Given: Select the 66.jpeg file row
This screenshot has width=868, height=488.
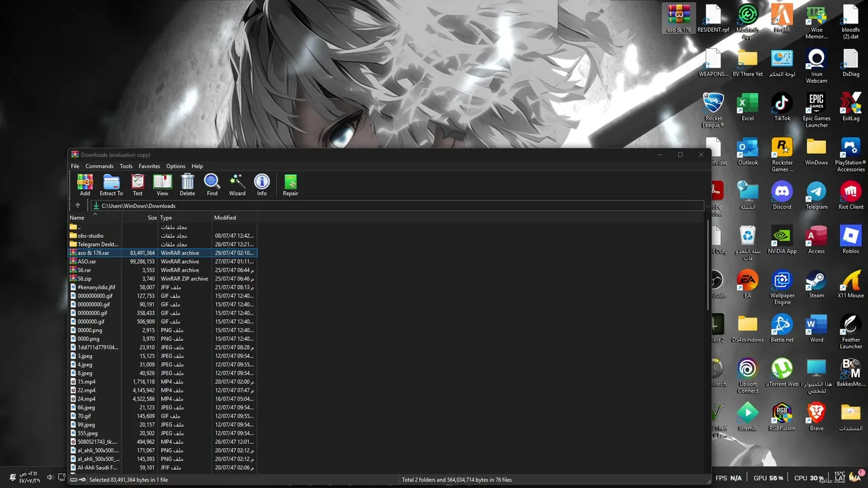Looking at the screenshot, I should point(163,407).
